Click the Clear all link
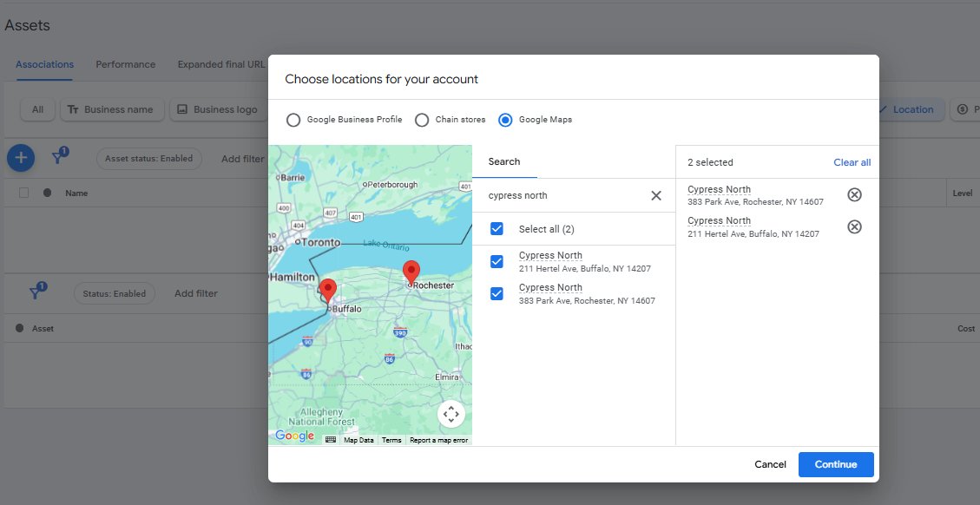Viewport: 980px width, 505px height. [851, 162]
